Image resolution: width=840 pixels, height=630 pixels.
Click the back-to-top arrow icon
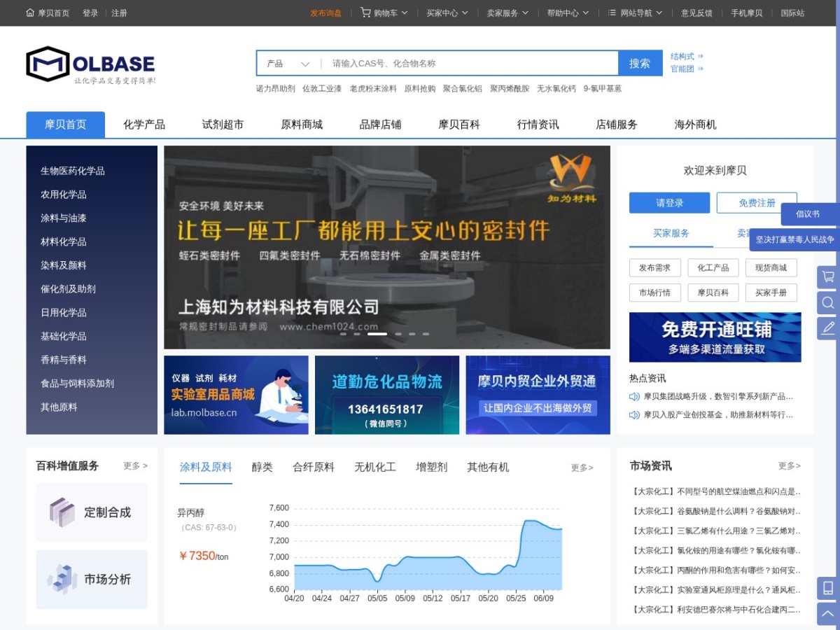click(x=828, y=614)
